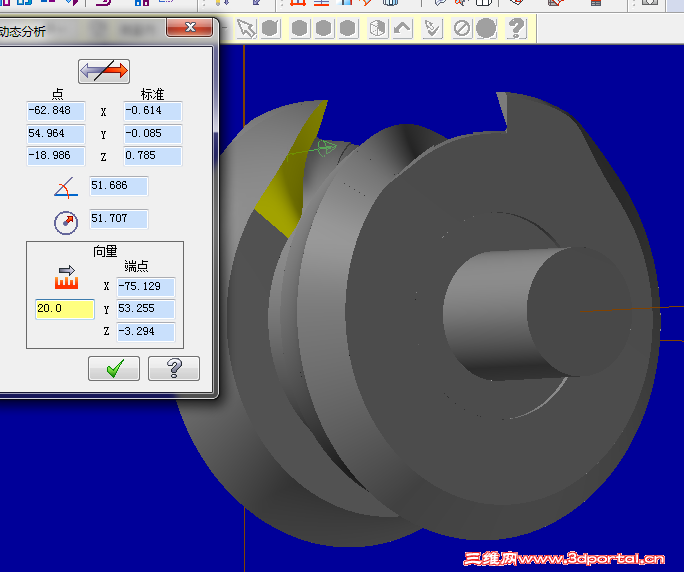Click the middle hexagon selection icon
The width and height of the screenshot is (684, 572).
tap(323, 29)
